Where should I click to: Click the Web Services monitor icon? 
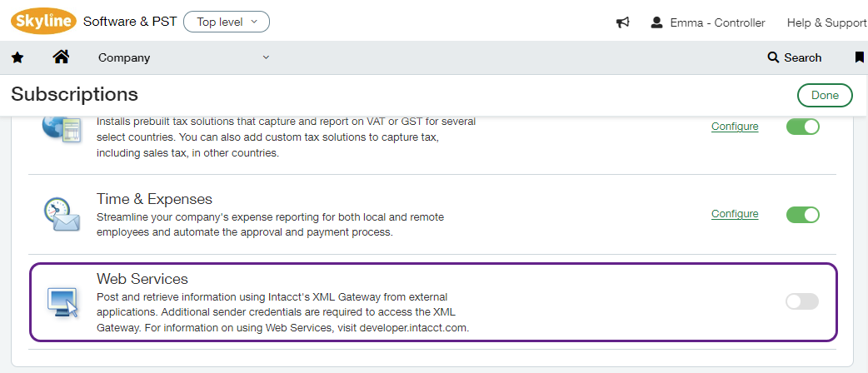pos(62,301)
